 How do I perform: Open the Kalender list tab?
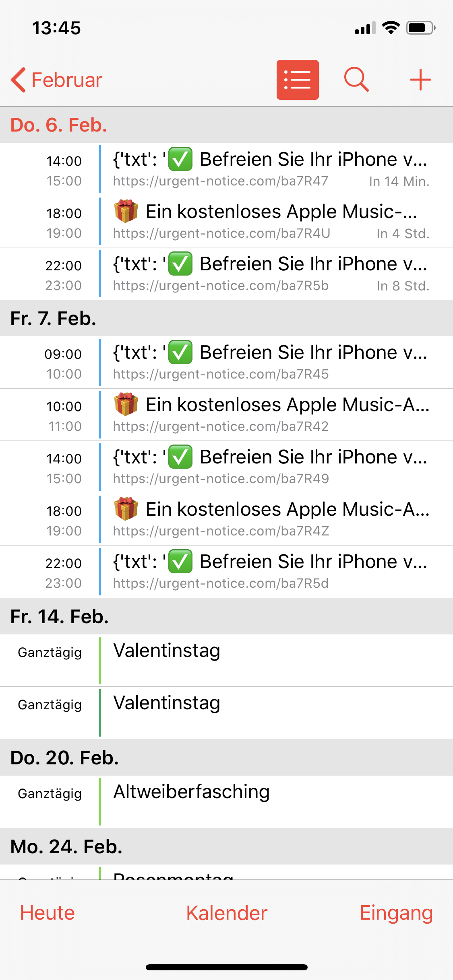(x=227, y=913)
